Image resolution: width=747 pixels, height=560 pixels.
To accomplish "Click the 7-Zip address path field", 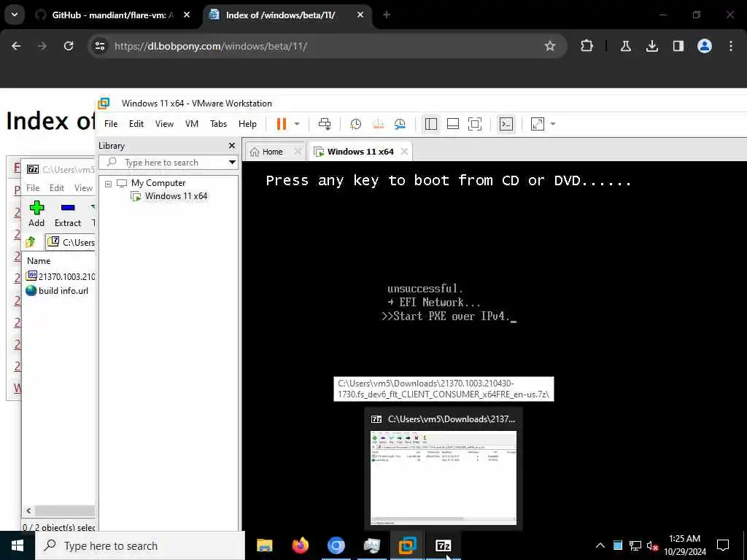I will point(71,242).
